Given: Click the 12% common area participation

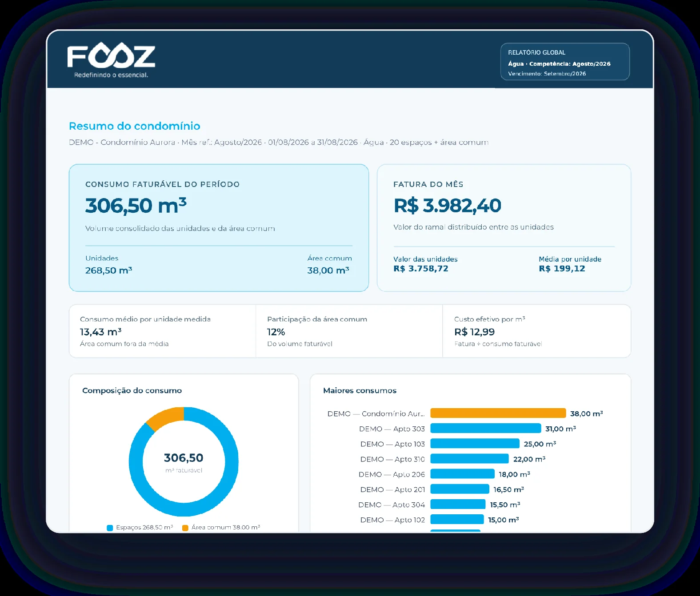Looking at the screenshot, I should 276,332.
